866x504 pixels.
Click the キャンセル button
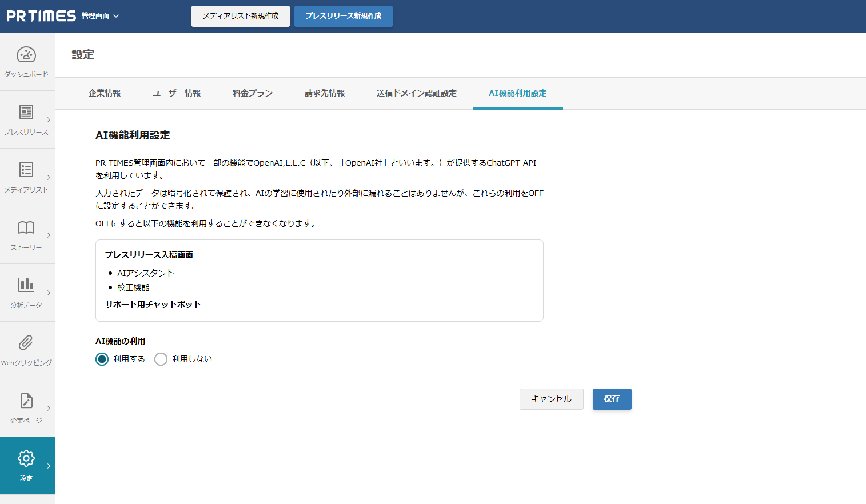(551, 399)
